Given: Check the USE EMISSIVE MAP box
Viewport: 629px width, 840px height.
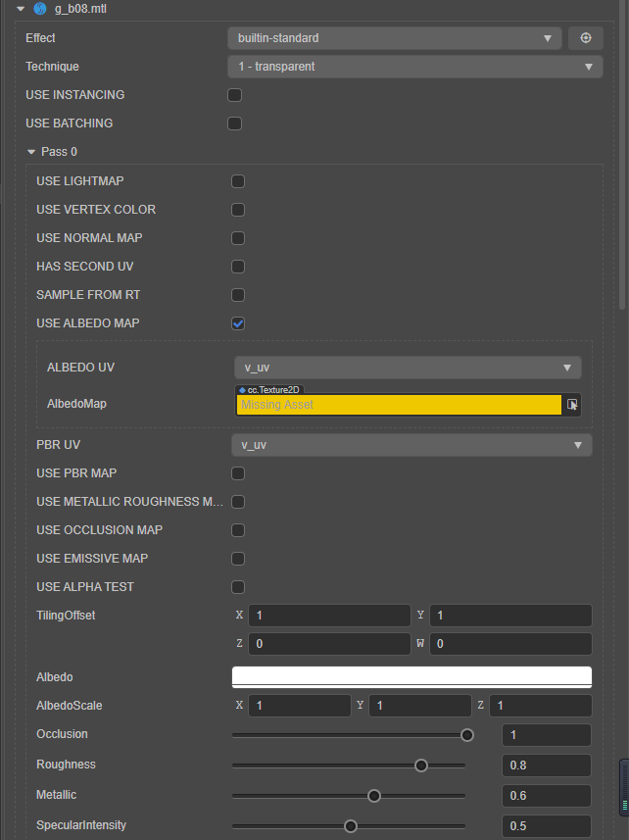Looking at the screenshot, I should pos(238,559).
